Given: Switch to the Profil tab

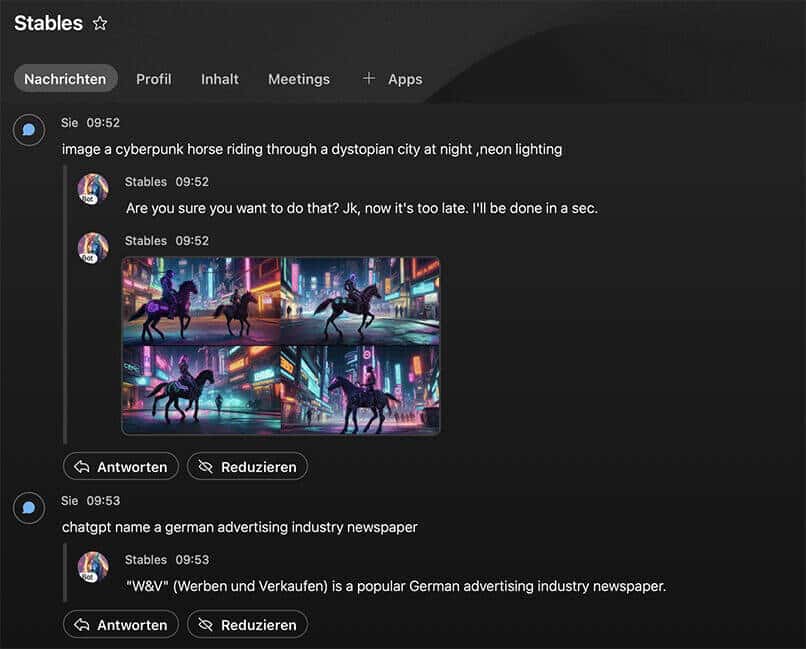Looking at the screenshot, I should (x=154, y=79).
